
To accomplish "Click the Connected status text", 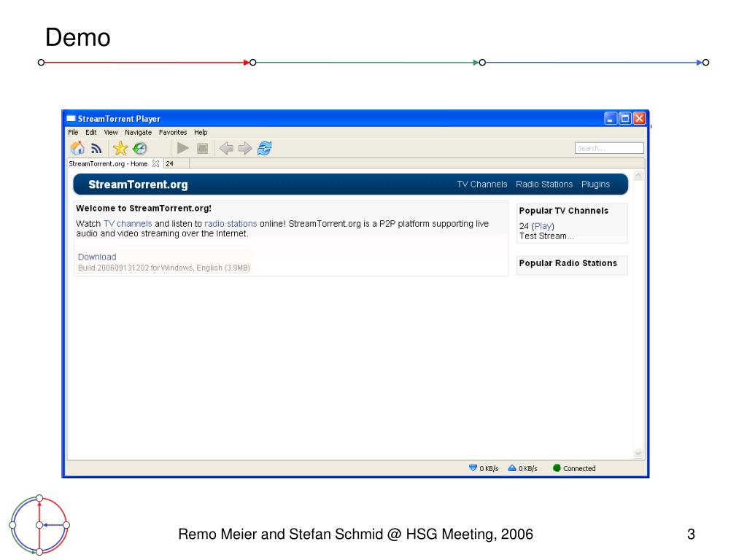I will (579, 469).
